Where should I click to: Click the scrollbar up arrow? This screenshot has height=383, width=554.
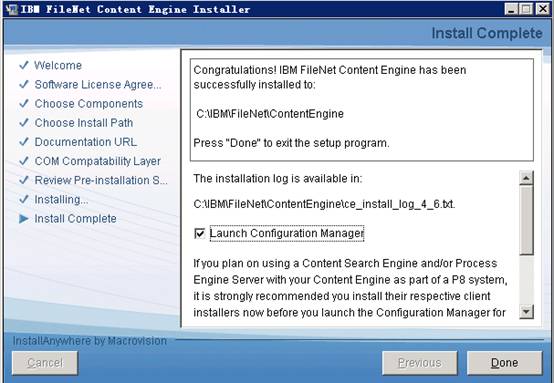pyautogui.click(x=526, y=178)
